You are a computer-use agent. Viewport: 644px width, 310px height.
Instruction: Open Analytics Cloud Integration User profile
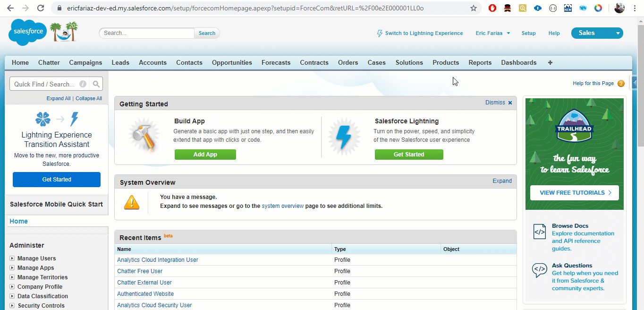[158, 260]
